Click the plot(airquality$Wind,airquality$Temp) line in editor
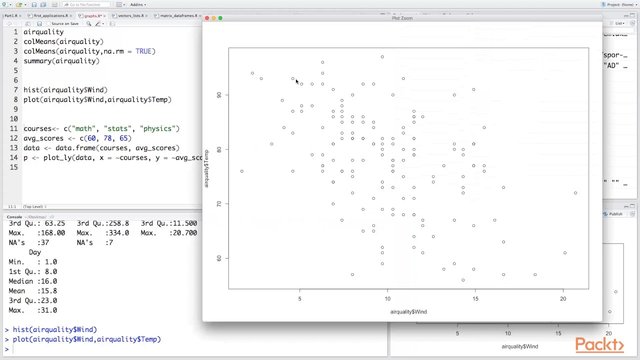Viewport: 640px width, 360px height. [x=97, y=100]
